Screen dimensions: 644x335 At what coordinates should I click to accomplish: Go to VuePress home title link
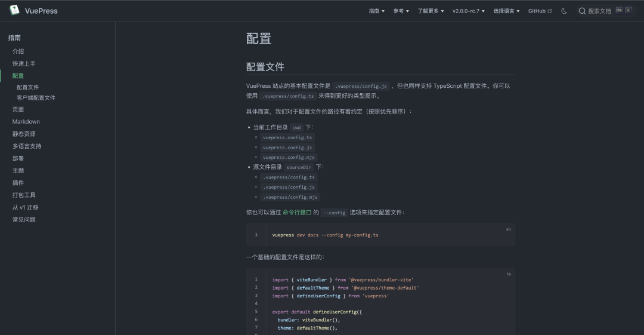[x=41, y=11]
